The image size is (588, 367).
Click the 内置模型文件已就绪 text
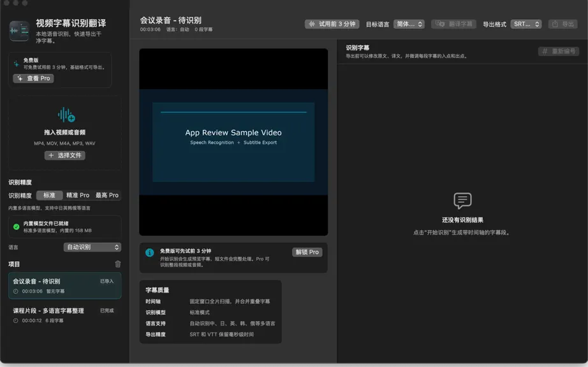pos(46,224)
